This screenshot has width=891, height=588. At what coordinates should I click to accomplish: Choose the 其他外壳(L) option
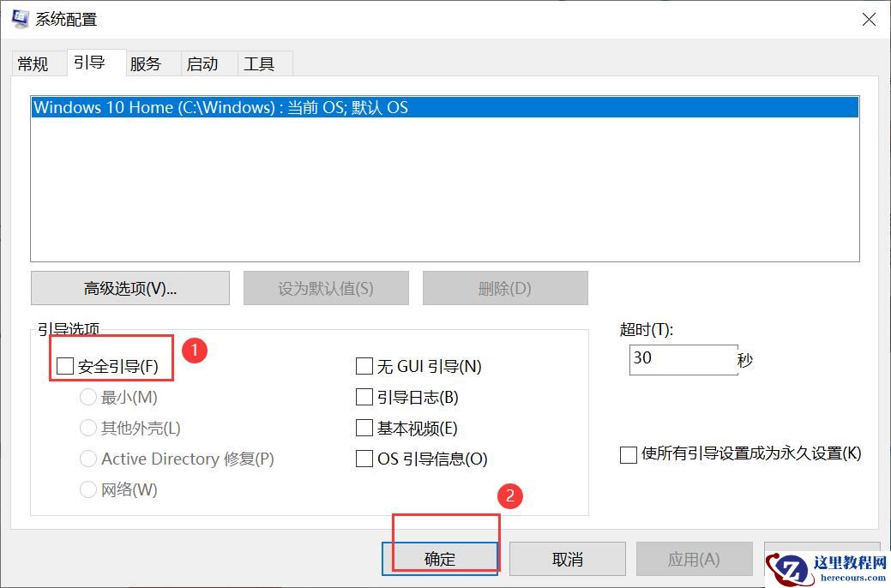pos(88,428)
